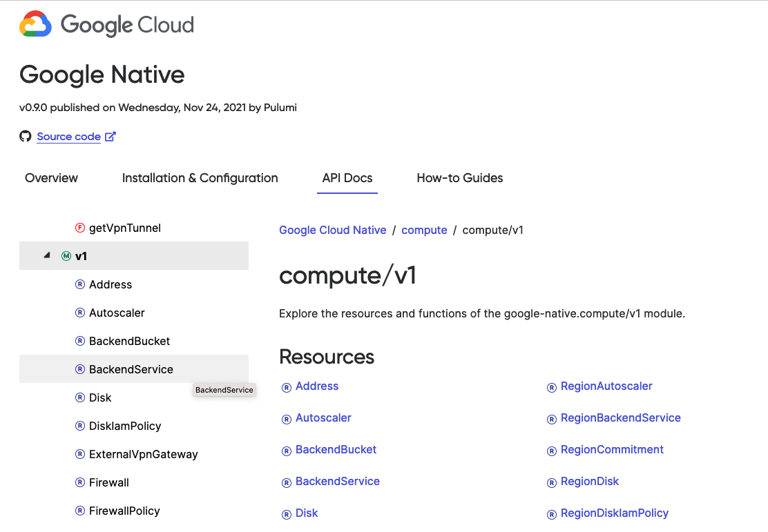Click the GitHub icon beside Source code
The height and width of the screenshot is (532, 768).
pos(26,136)
